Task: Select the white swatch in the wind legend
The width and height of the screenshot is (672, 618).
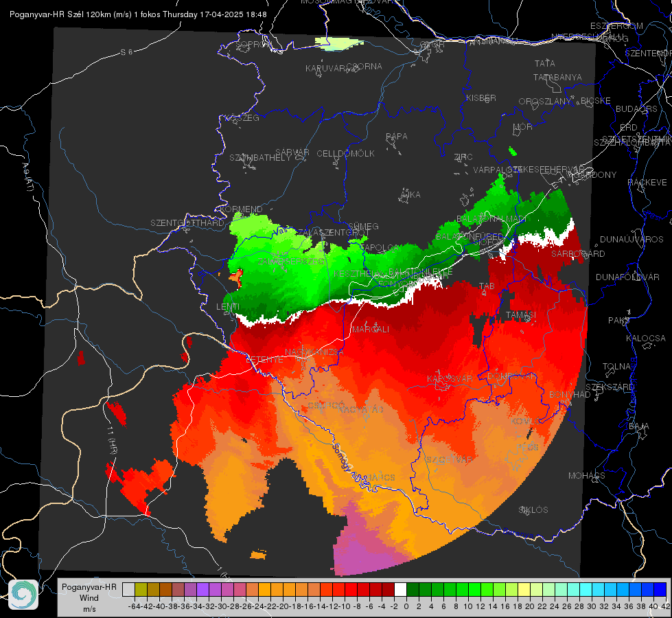Action: [400, 590]
